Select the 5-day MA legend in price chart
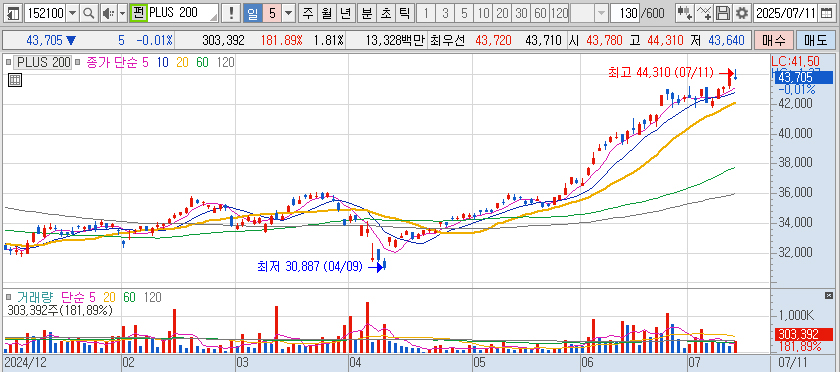Screen dimensions: 840x372 [x=145, y=63]
